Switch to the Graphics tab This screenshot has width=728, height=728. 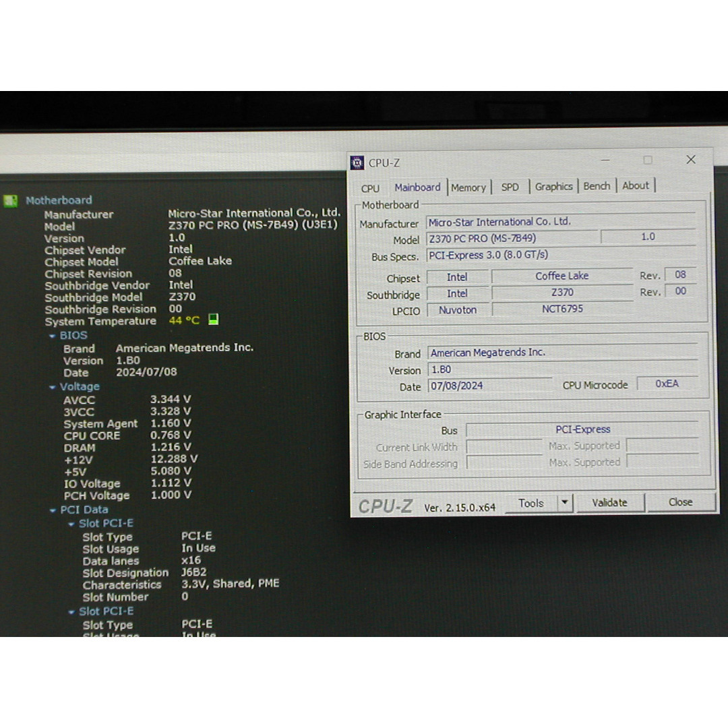click(x=553, y=187)
